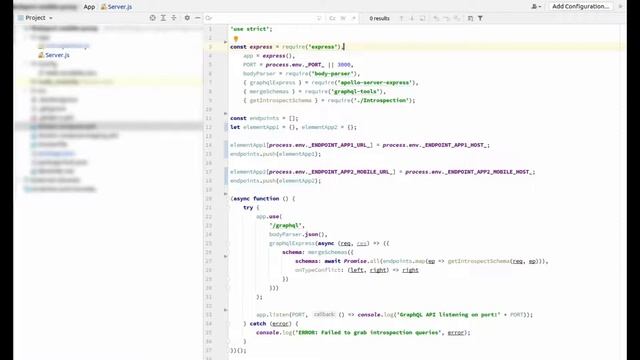The width and height of the screenshot is (640, 360).
Task: Toggle whole Words (W) search option
Action: [x=343, y=18]
